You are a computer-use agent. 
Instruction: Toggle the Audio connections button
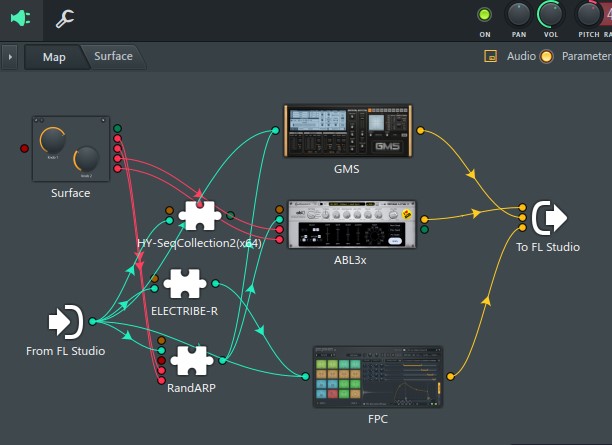coord(546,57)
